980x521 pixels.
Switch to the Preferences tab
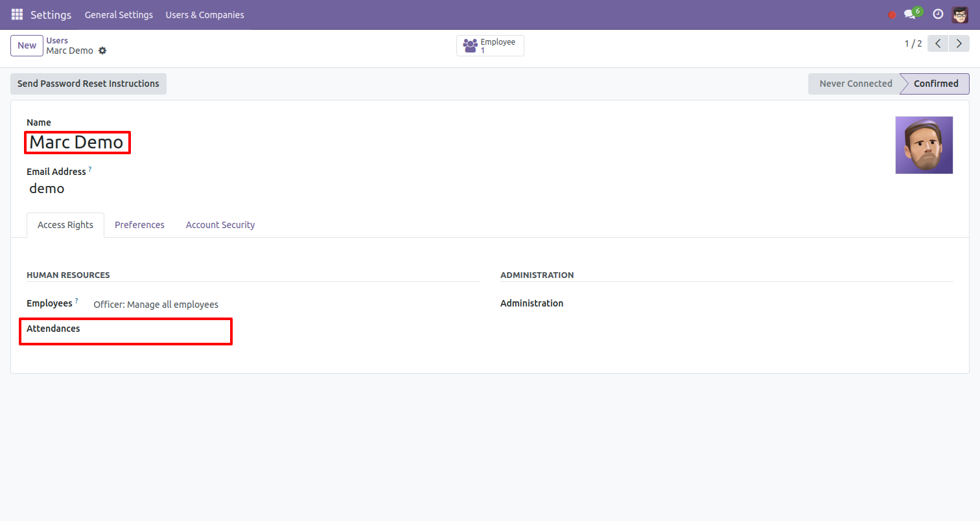click(139, 225)
